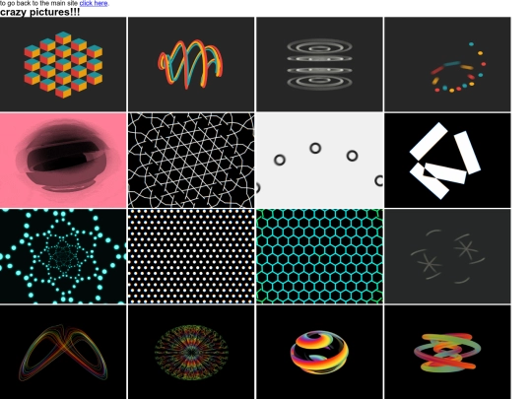Click the 'crazy pictures!!!' heading
This screenshot has height=399, width=532.
pyautogui.click(x=40, y=12)
